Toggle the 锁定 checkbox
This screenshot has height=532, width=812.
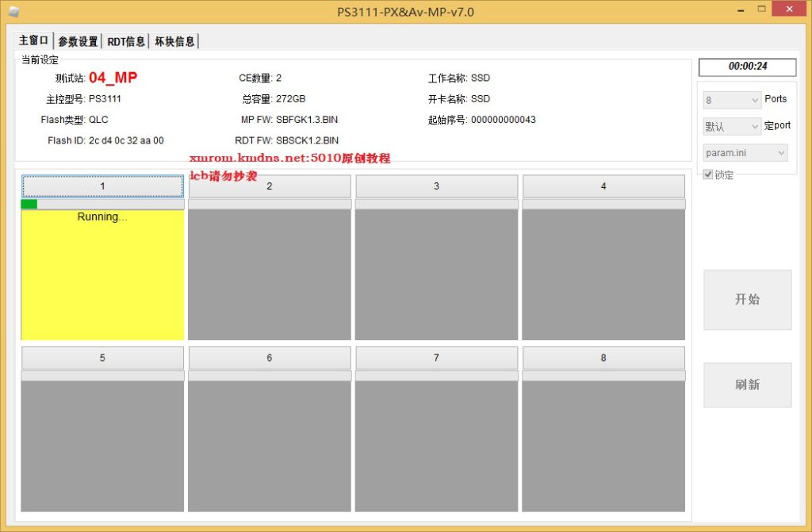click(x=708, y=174)
